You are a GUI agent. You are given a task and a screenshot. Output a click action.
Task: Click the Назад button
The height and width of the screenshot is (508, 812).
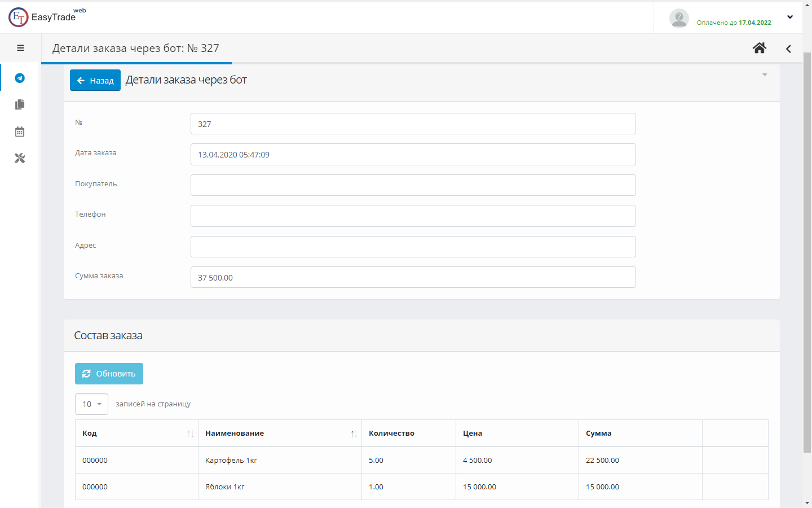coord(95,80)
